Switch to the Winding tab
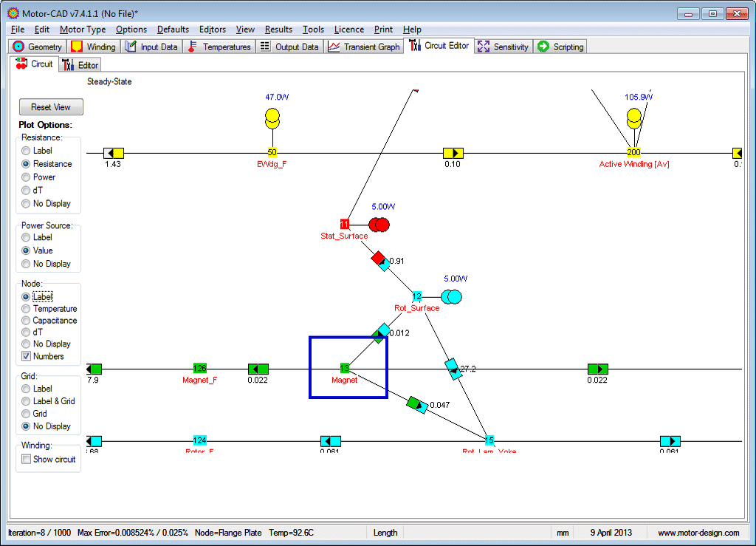This screenshot has height=546, width=756. pos(94,47)
